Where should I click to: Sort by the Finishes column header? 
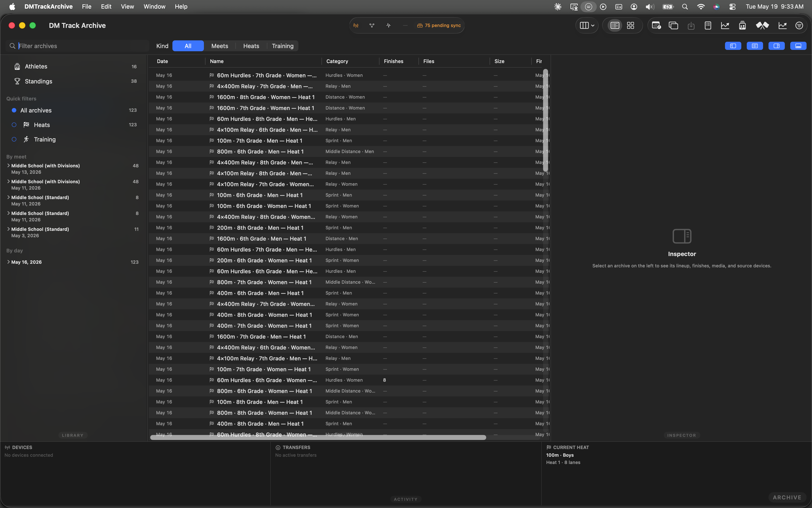[x=394, y=61]
